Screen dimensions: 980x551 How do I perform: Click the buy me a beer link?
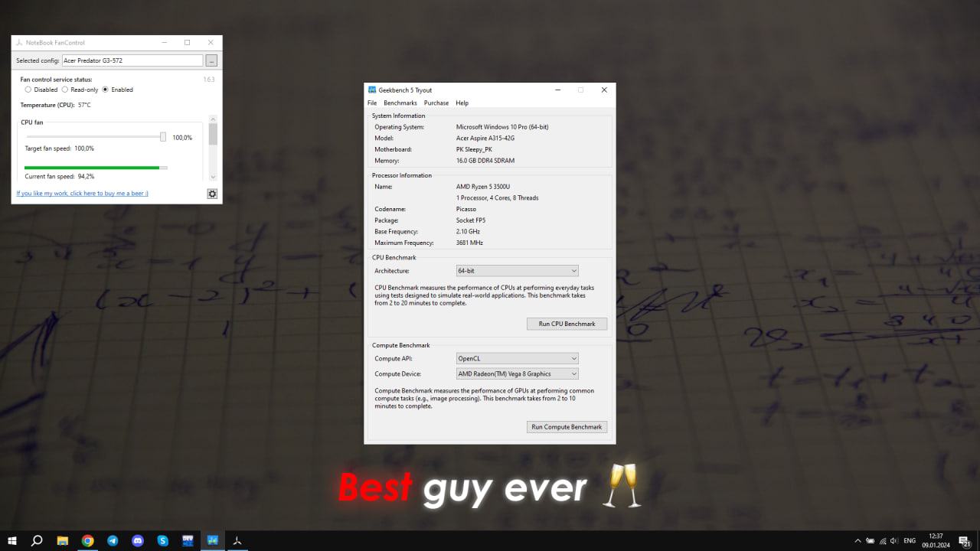coord(83,194)
